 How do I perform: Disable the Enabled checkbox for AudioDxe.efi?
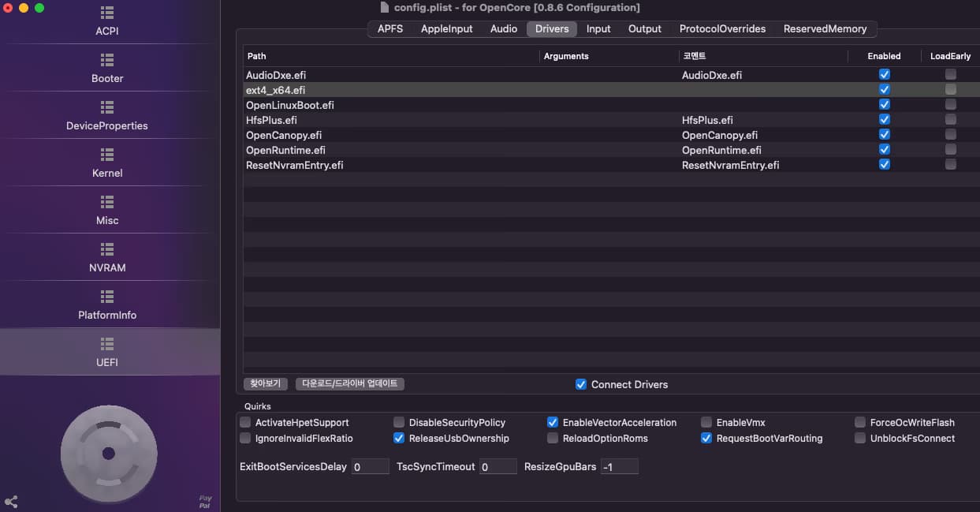coord(884,73)
